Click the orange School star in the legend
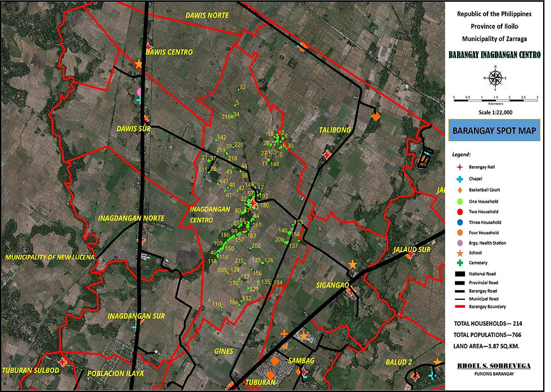551x392 pixels. point(460,253)
